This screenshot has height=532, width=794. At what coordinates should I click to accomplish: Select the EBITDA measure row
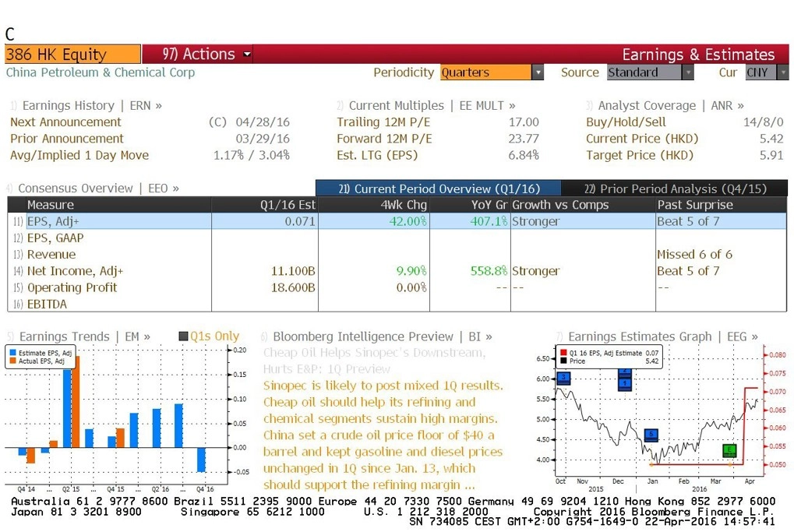coord(397,305)
